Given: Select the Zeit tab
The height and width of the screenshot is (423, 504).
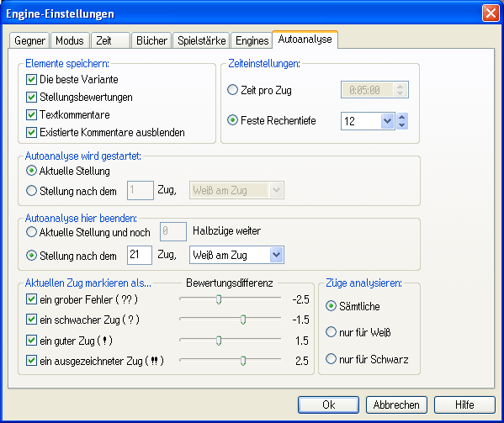Looking at the screenshot, I should coord(110,40).
